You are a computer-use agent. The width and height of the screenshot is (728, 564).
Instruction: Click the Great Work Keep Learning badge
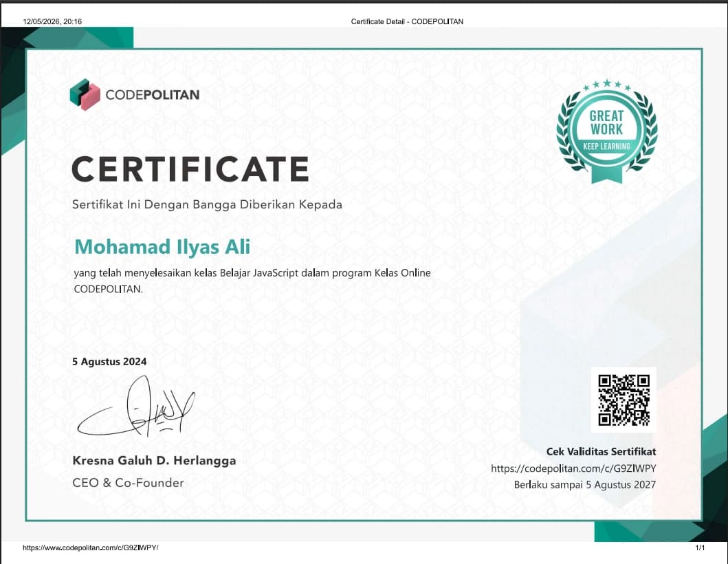[x=607, y=131]
